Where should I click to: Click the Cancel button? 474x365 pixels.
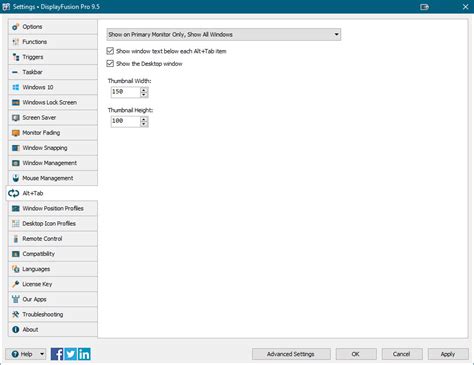point(402,354)
